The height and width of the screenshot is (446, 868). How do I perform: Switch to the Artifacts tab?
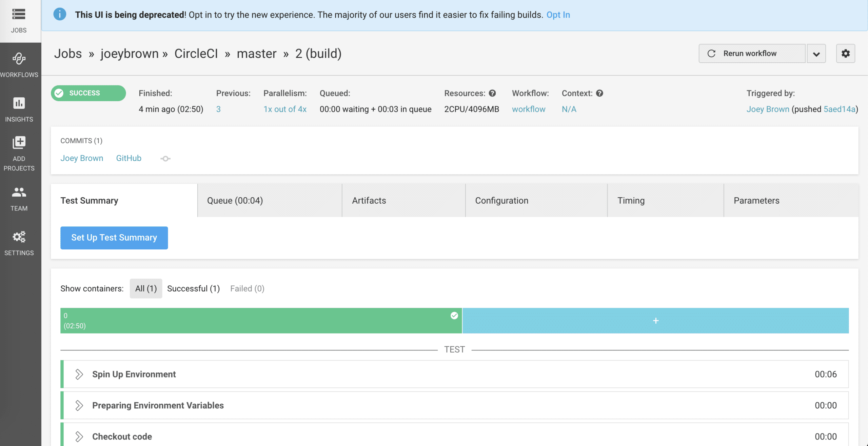pyautogui.click(x=369, y=201)
